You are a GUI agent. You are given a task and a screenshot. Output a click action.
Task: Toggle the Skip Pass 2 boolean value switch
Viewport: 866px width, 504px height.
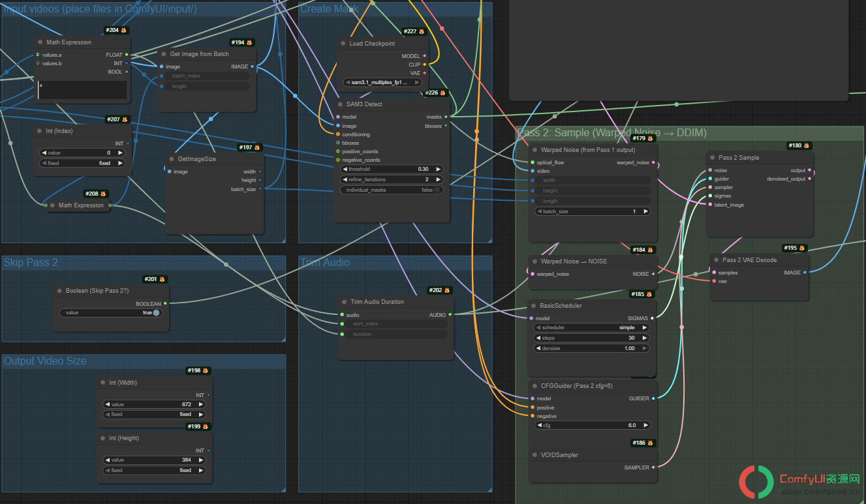click(x=156, y=313)
